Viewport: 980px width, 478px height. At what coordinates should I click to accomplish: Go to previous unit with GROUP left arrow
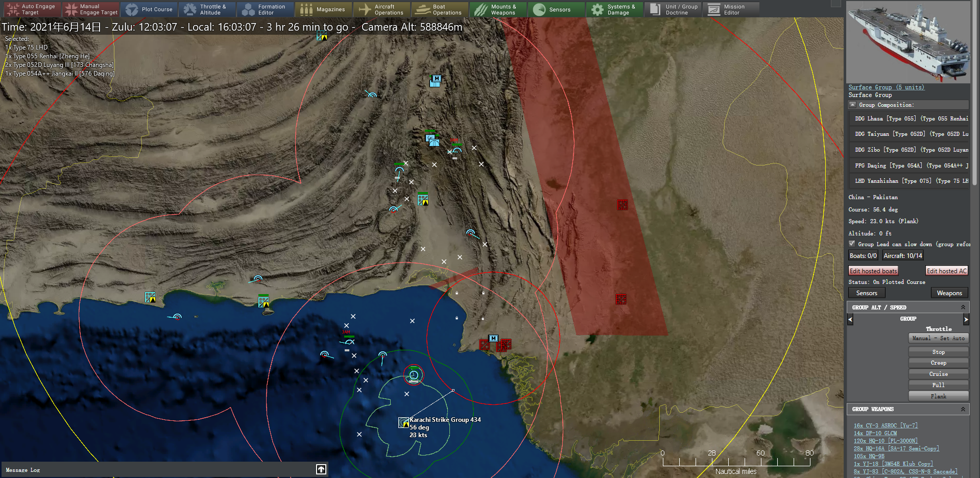click(850, 319)
